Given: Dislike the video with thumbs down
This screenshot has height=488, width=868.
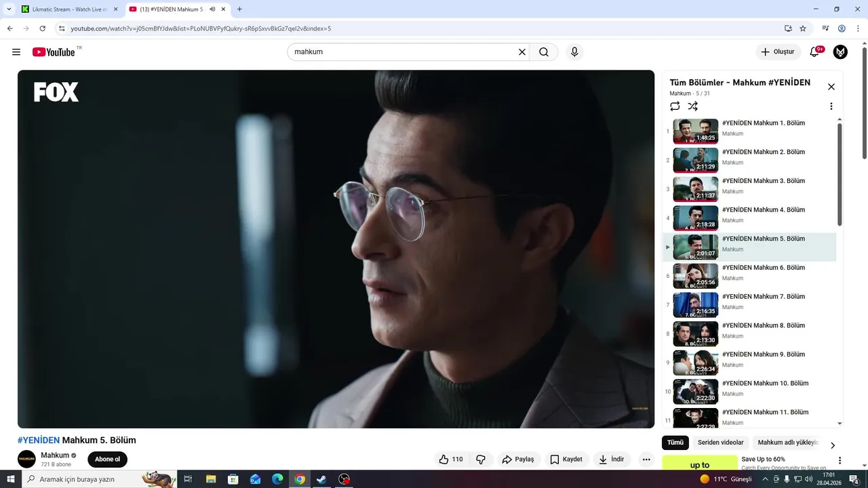Looking at the screenshot, I should [x=481, y=460].
